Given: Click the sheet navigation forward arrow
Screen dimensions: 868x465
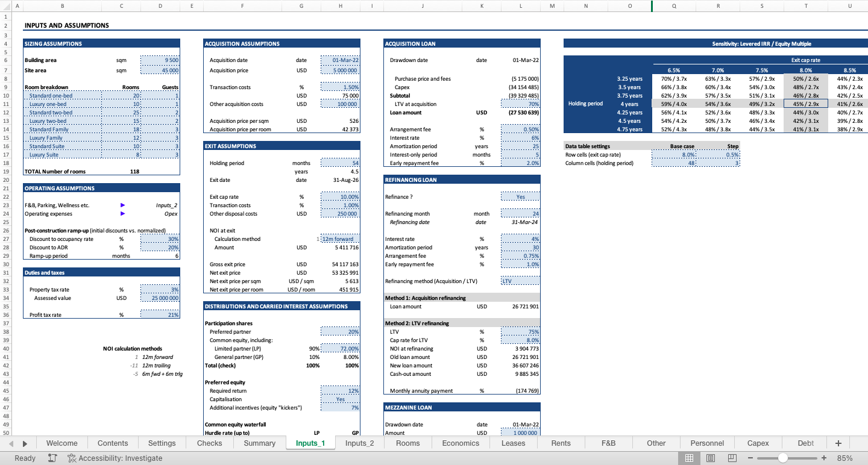Looking at the screenshot, I should 25,443.
